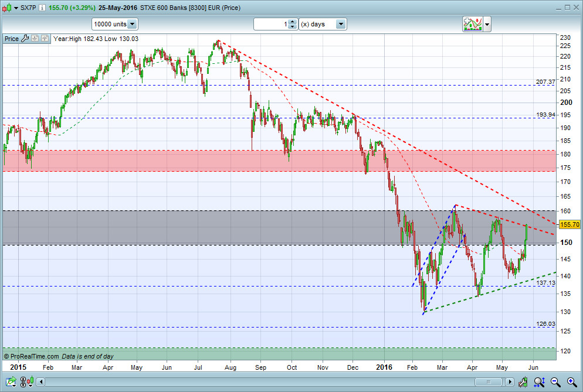Viewport: 583px width, 392px height.
Task: Open the drawing tools wrench icon
Action: [523, 381]
